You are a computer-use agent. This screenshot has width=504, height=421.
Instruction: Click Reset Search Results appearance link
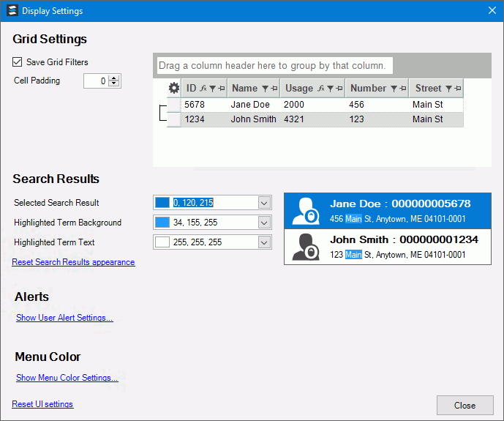tap(73, 262)
